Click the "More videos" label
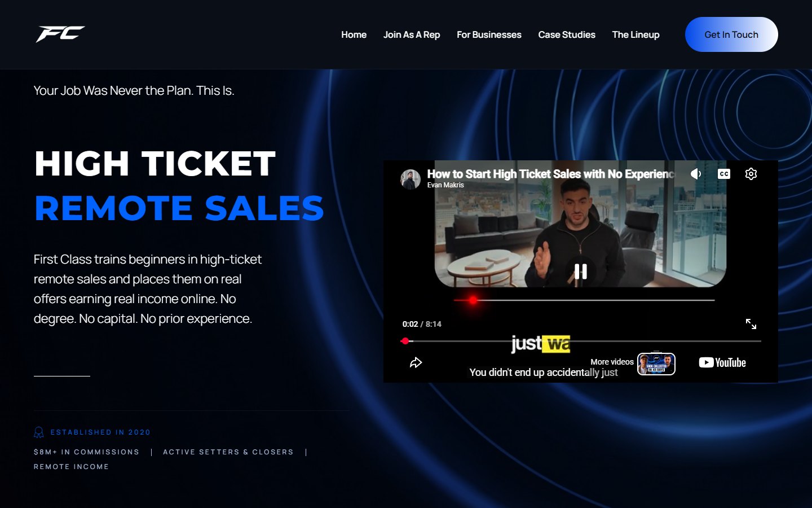The image size is (812, 508). pyautogui.click(x=612, y=362)
